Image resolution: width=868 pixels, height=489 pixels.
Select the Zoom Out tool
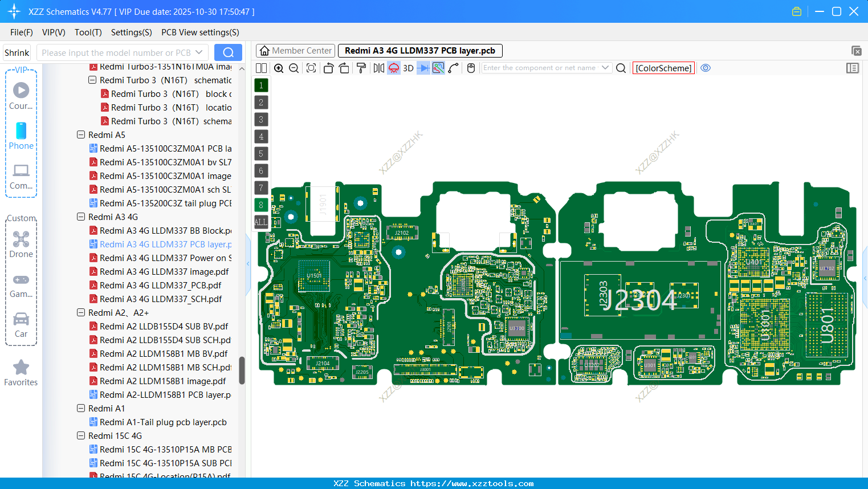pyautogui.click(x=293, y=67)
